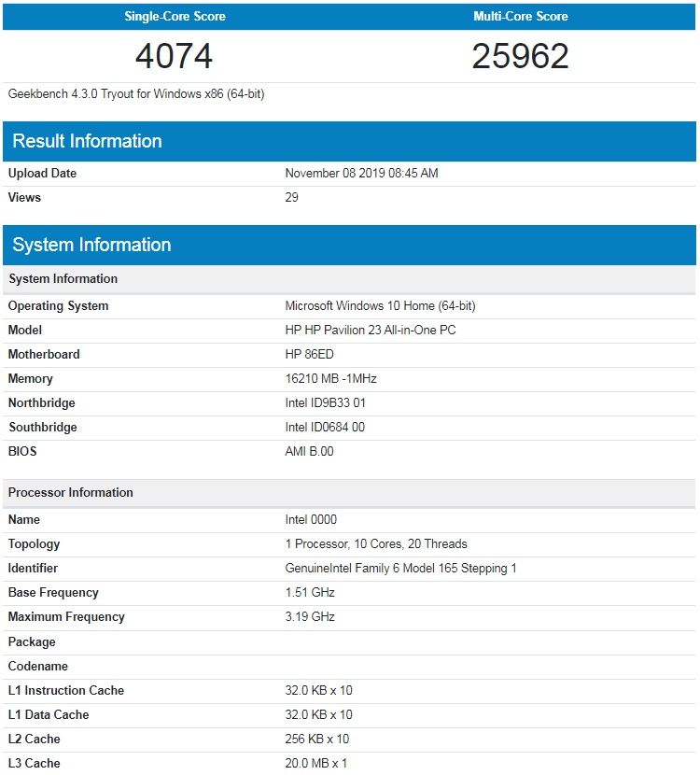The image size is (700, 775).
Task: Select the L3 Cache value 20.0 MB
Action: [x=315, y=763]
